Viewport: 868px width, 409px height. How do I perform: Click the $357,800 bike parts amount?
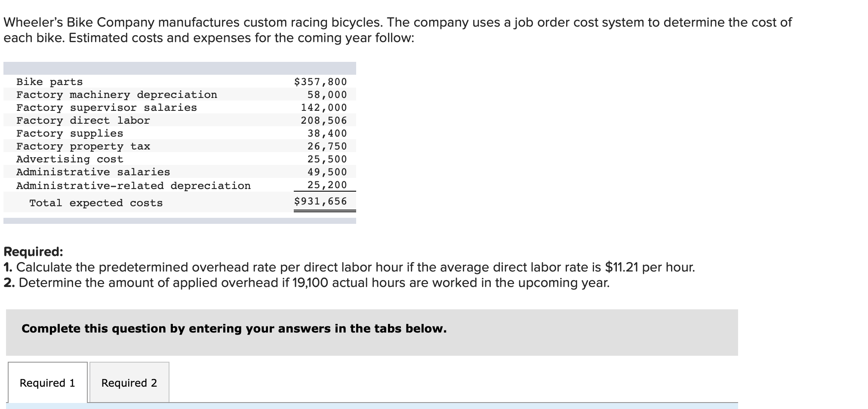point(320,82)
